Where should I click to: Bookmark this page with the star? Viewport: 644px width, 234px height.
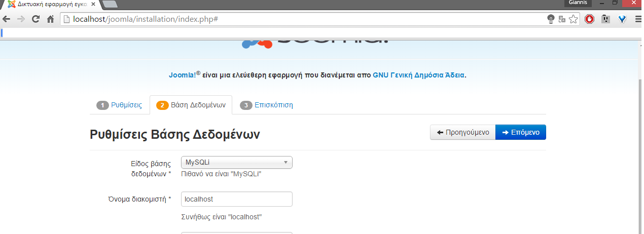coord(573,19)
